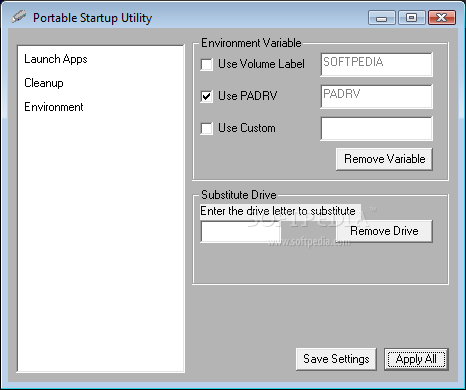Close the Portable Startup Utility window
The height and width of the screenshot is (390, 466).
point(442,18)
